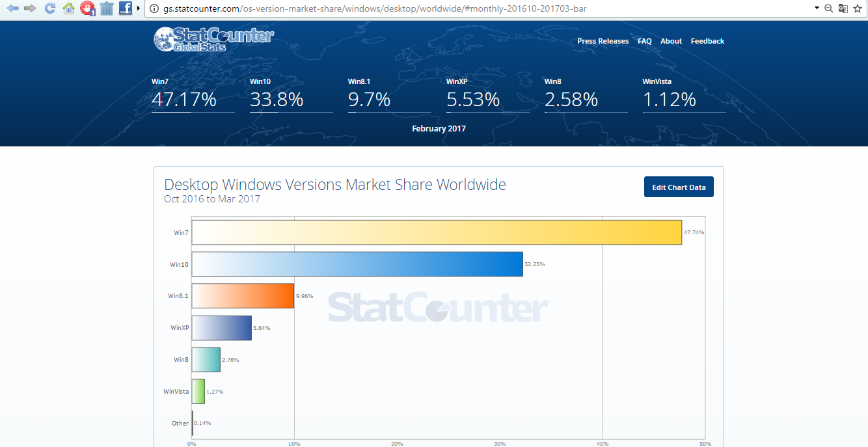Click the Win7 47.17% header stat
This screenshot has width=868, height=447.
(193, 94)
